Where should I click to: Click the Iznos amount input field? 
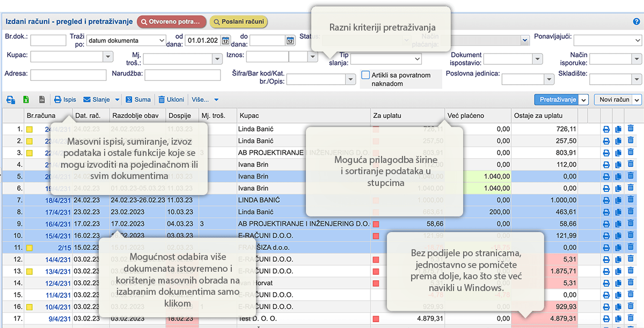click(x=267, y=57)
